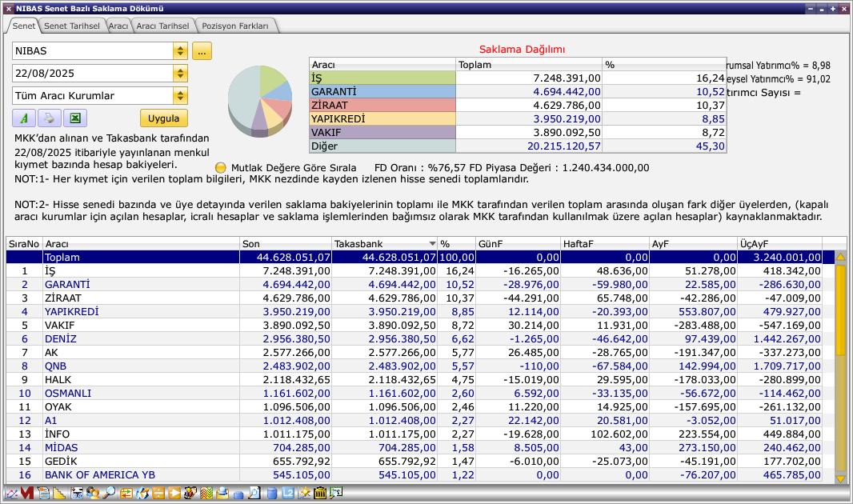
Task: Select the OSMANLI row in the table
Action: [420, 393]
